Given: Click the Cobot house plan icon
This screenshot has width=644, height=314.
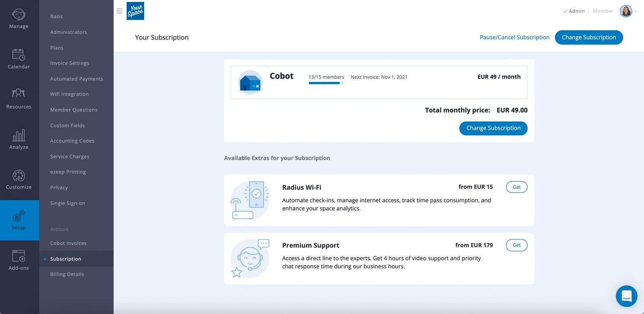Looking at the screenshot, I should point(250,82).
